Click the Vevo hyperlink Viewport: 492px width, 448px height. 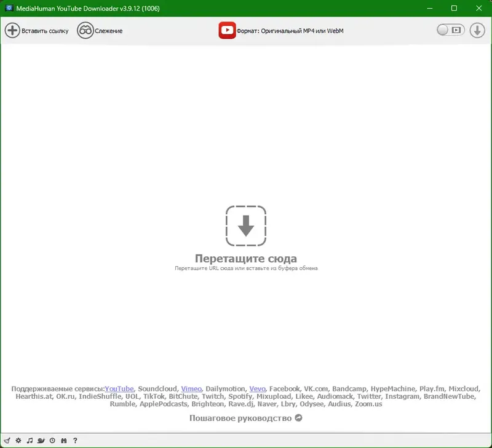(258, 388)
